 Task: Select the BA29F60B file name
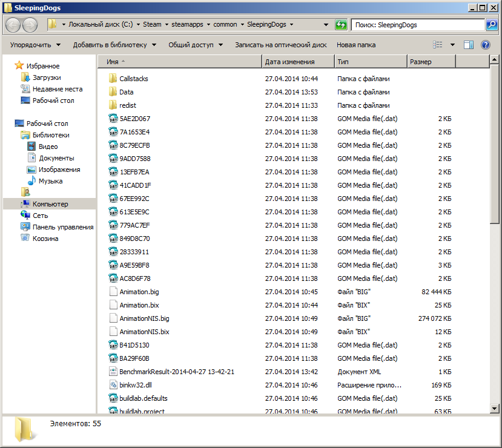[x=134, y=358]
